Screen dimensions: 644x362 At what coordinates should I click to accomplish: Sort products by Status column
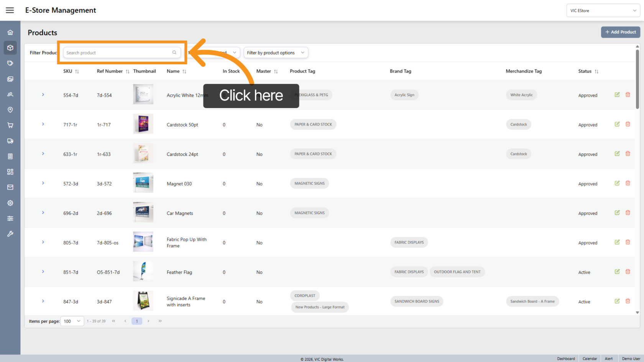[596, 72]
